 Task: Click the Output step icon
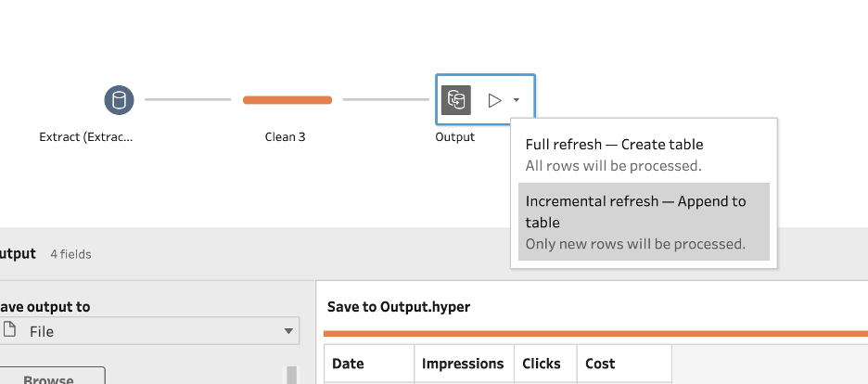point(456,100)
